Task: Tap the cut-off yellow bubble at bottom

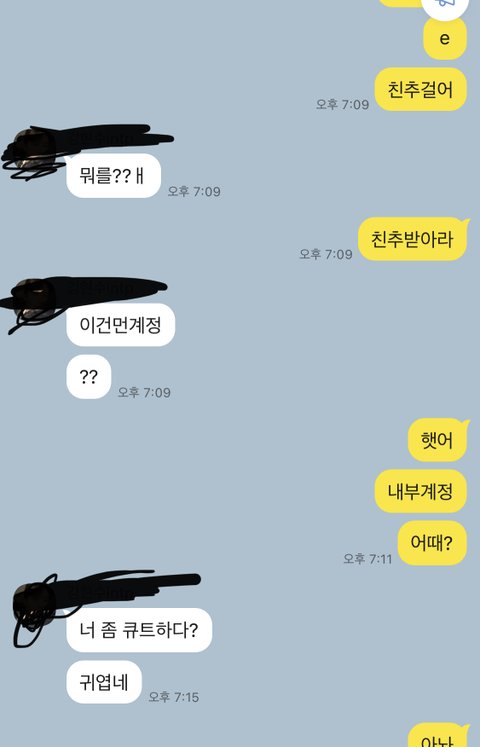Action: pyautogui.click(x=439, y=736)
